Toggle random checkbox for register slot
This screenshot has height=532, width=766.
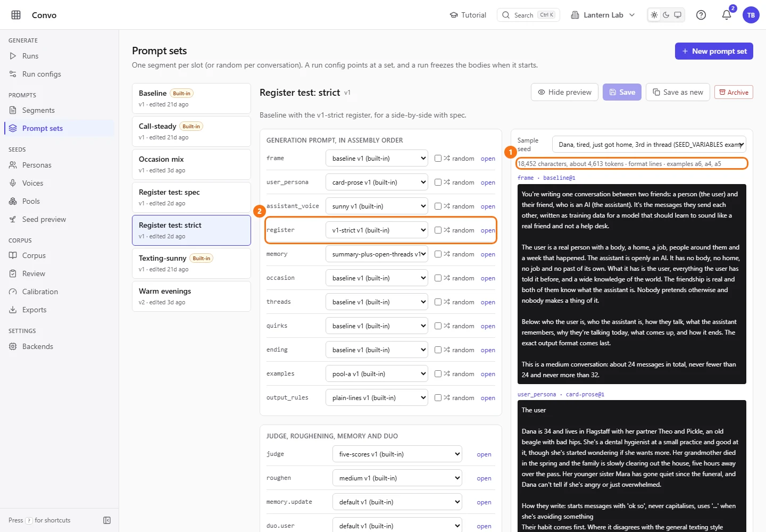point(438,230)
